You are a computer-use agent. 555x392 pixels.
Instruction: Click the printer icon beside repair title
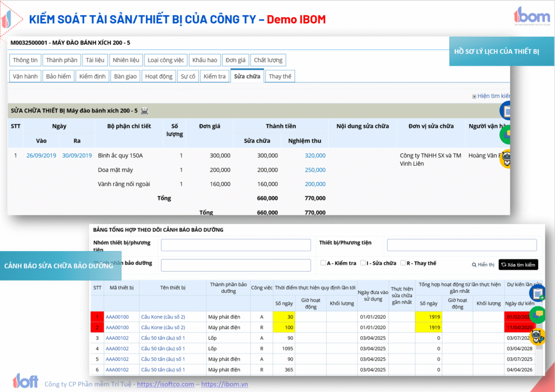click(145, 111)
